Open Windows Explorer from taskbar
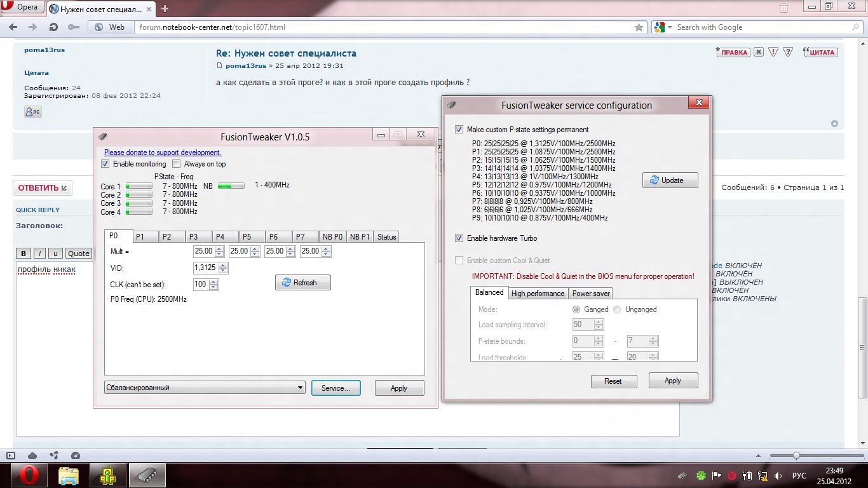This screenshot has height=488, width=868. 69,475
